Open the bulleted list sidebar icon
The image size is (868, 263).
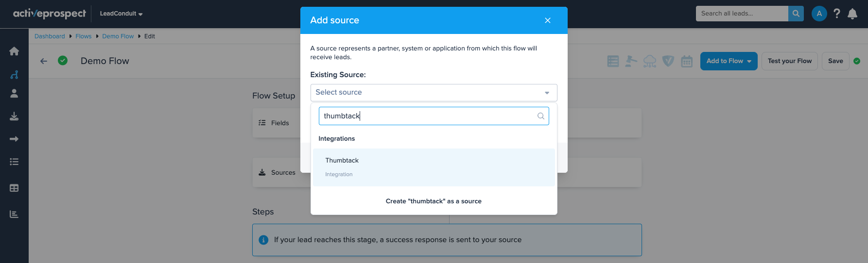(14, 162)
